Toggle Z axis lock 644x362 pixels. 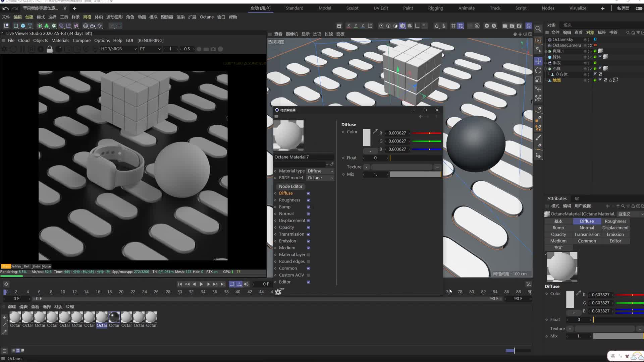coord(363,26)
